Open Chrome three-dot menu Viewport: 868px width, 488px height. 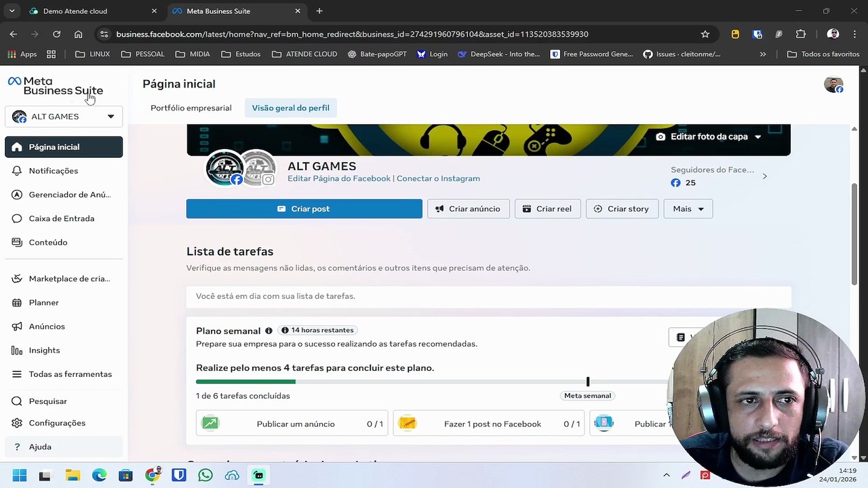point(855,34)
